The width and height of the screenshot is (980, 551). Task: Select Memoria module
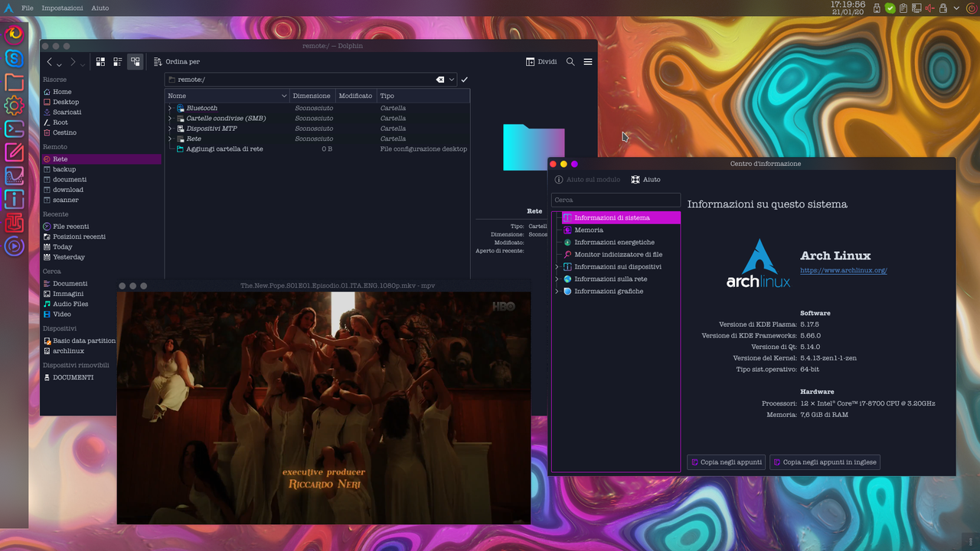coord(621,230)
